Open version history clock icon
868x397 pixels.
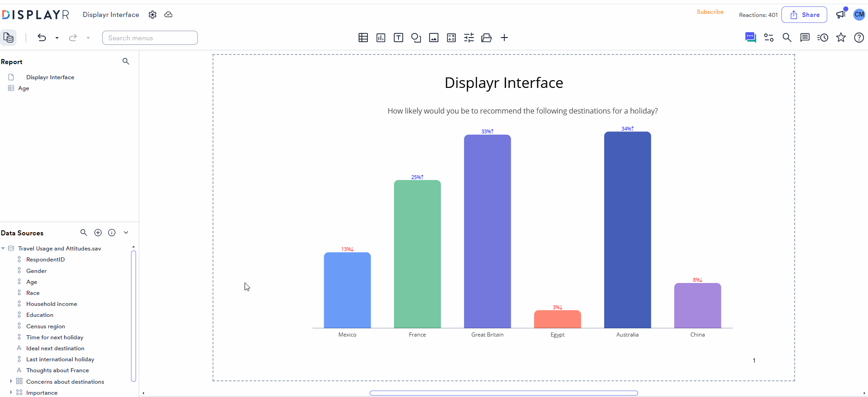[823, 38]
